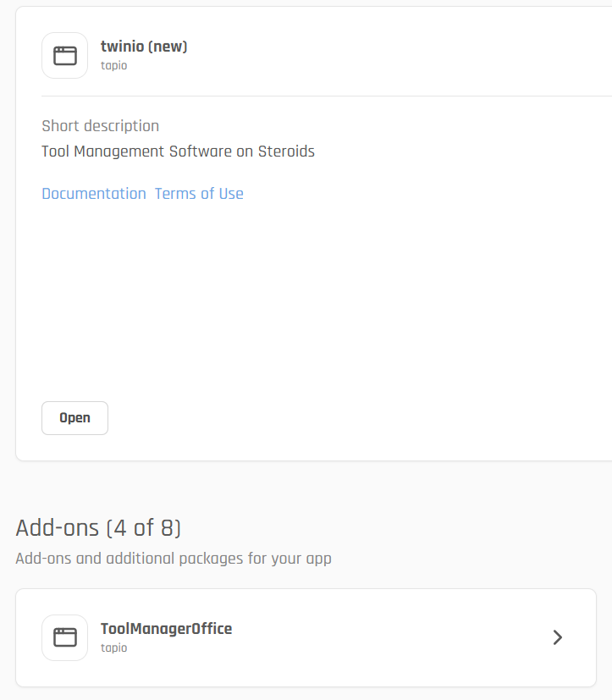Click the ToolManagerOffice add-on icon
Image resolution: width=612 pixels, height=700 pixels.
click(x=64, y=637)
